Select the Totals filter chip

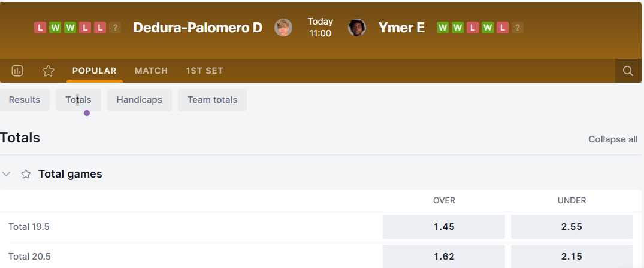point(78,100)
